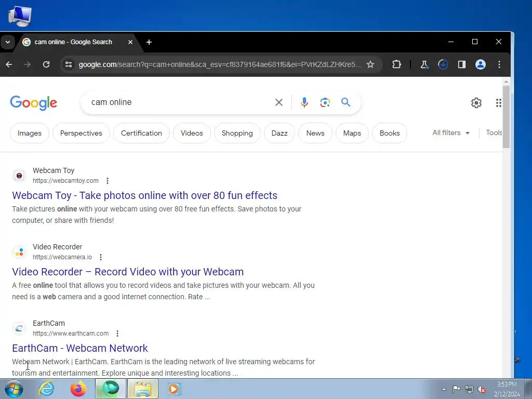Image resolution: width=532 pixels, height=399 pixels.
Task: Reload the current page
Action: click(46, 64)
